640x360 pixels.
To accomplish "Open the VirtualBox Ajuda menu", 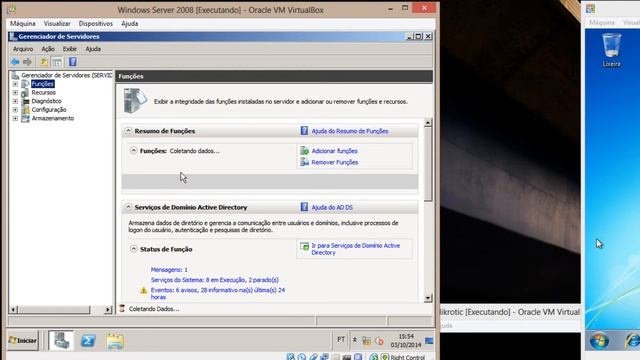I will point(129,24).
